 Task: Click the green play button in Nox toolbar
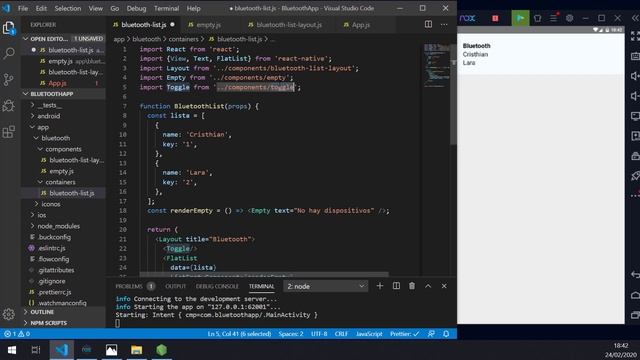tap(520, 18)
